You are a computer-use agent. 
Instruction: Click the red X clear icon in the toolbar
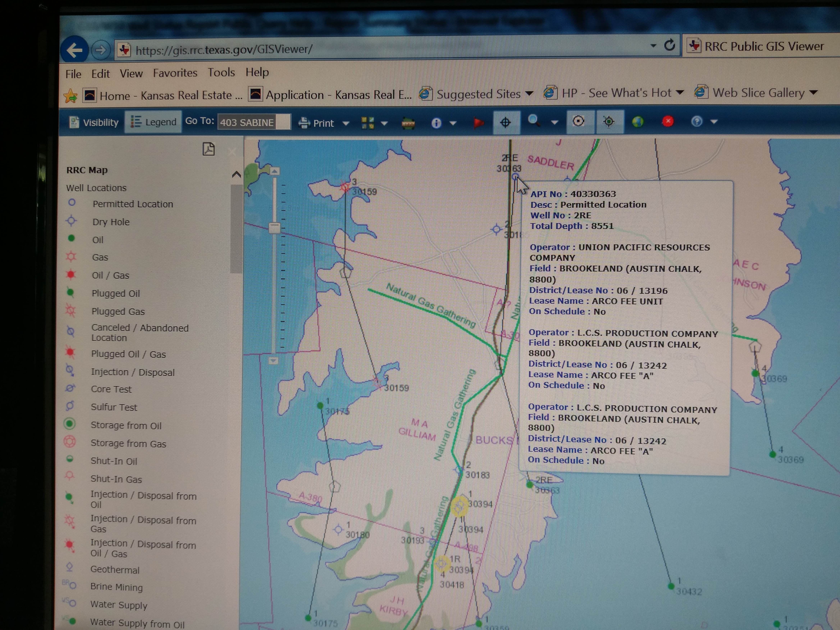pos(668,121)
